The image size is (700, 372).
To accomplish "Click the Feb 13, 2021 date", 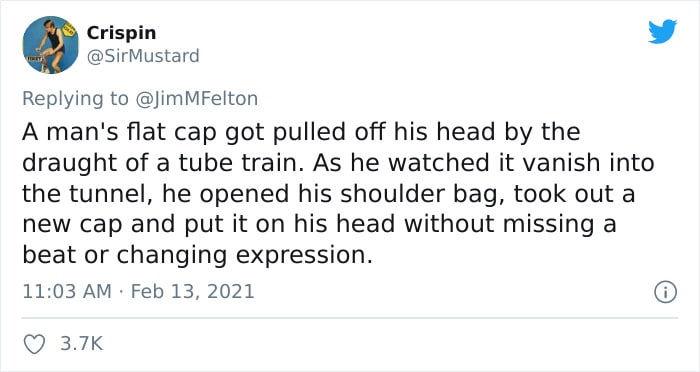I will pyautogui.click(x=192, y=292).
